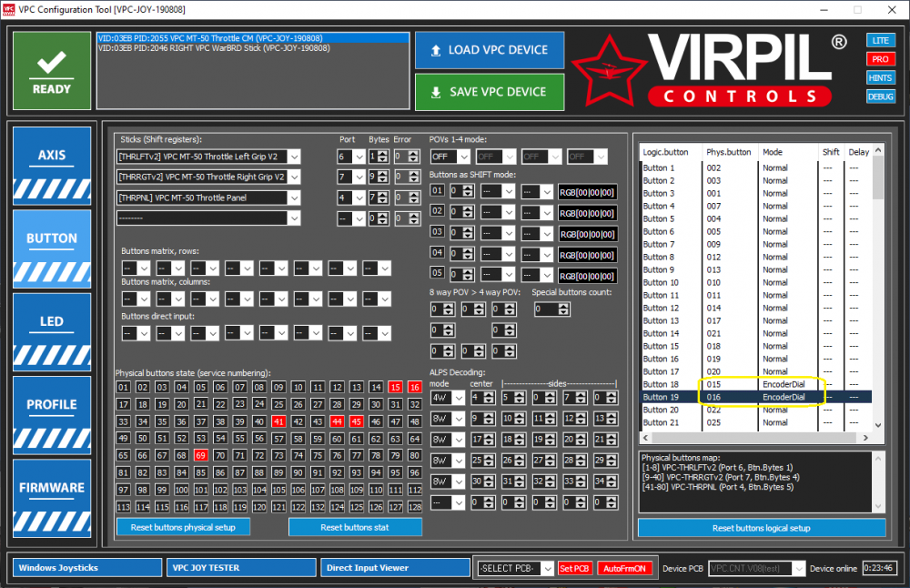Viewport: 910px width, 588px height.
Task: Toggle the HINTS button
Action: point(880,77)
